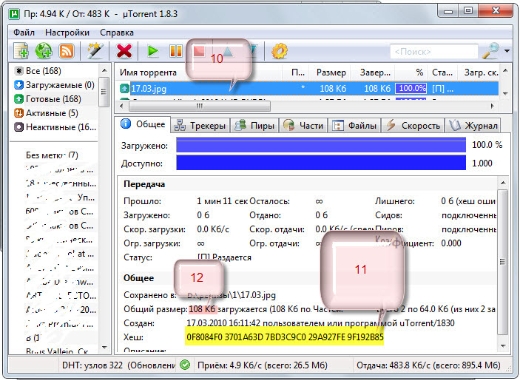Viewport: 520px width, 380px height.
Task: Click the Загружаемые blue arrow icon
Action: coord(19,85)
